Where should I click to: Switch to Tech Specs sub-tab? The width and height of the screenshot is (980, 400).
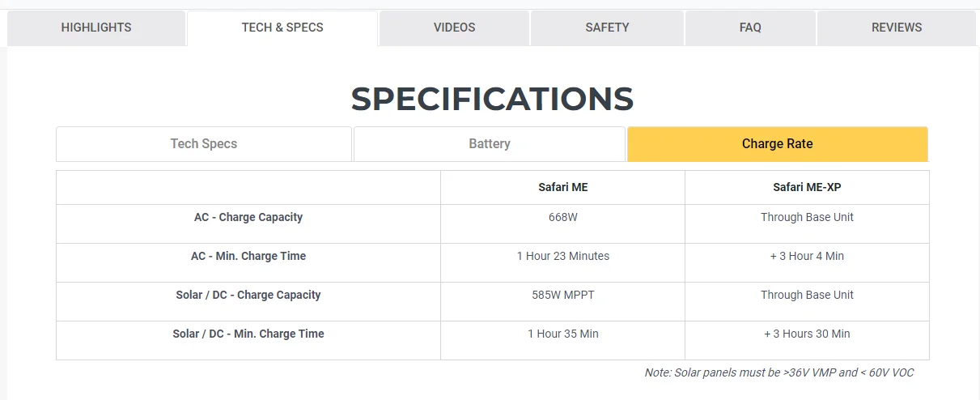pyautogui.click(x=204, y=144)
